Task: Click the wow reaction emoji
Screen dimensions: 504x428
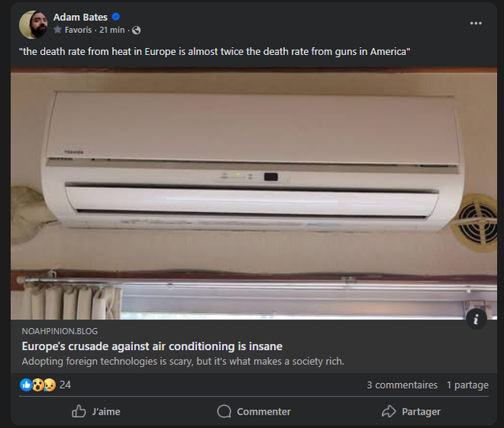Action: coord(38,385)
